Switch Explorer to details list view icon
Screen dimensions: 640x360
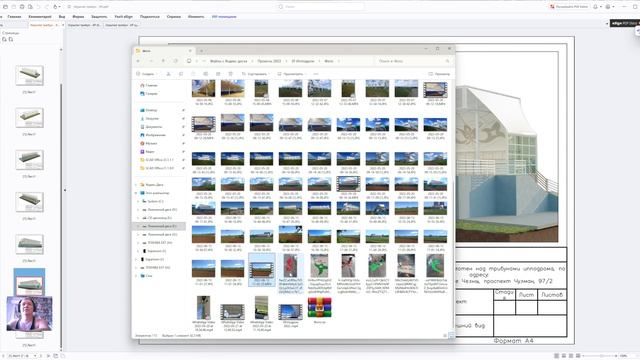tap(445, 336)
